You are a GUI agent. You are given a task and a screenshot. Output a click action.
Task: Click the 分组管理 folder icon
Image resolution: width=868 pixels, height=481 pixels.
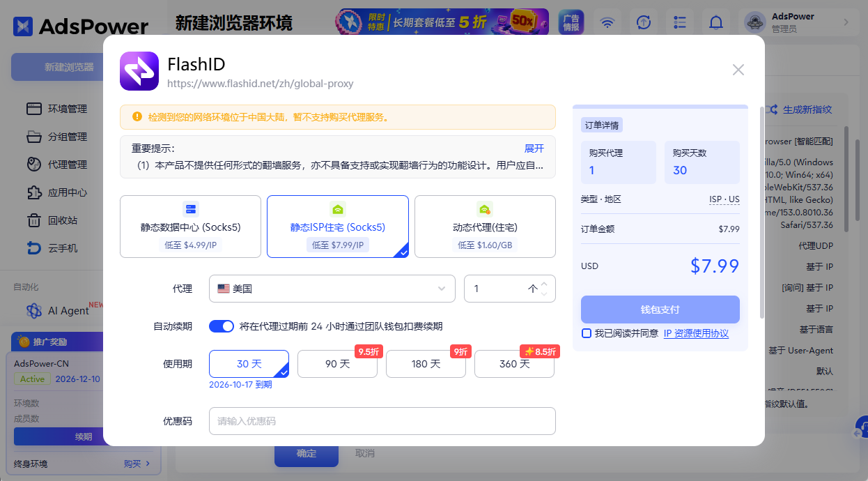[34, 137]
